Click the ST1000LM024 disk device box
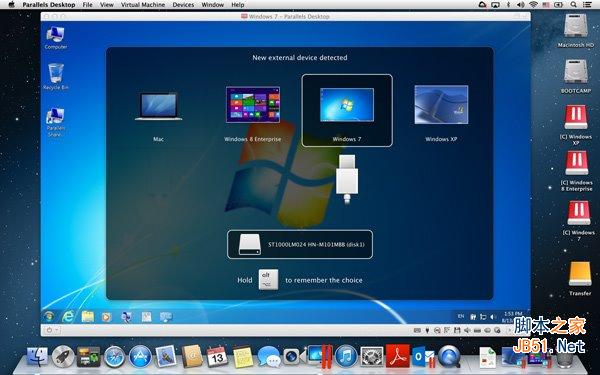 (x=300, y=245)
